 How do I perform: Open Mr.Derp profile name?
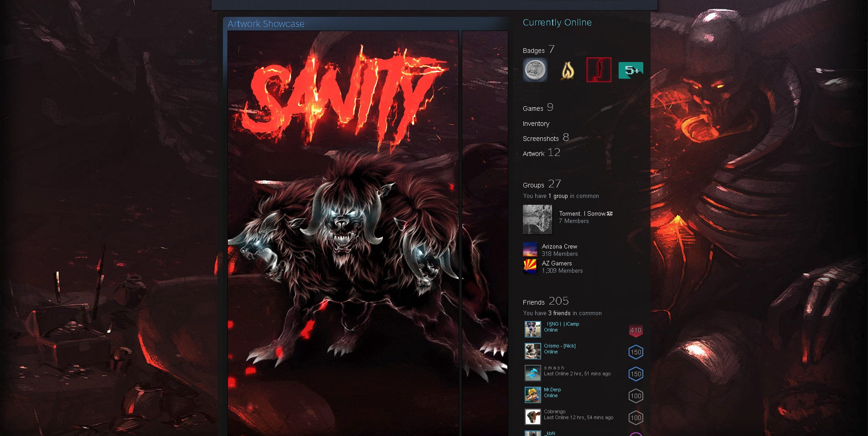click(x=553, y=389)
